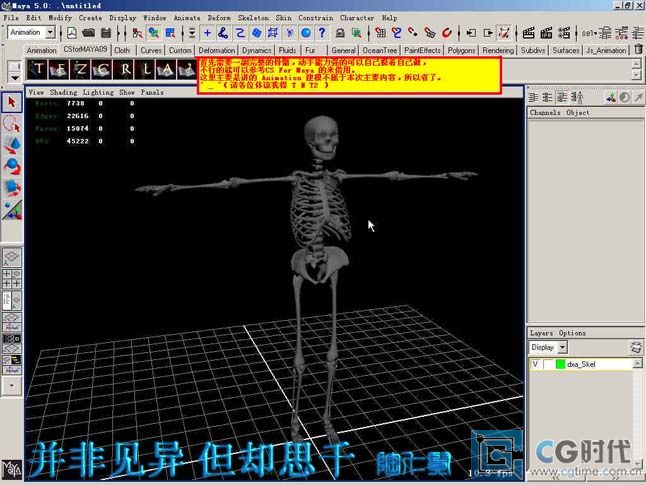Image resolution: width=646 pixels, height=485 pixels.
Task: Open Layers menu in Layer Editor
Action: (541, 333)
